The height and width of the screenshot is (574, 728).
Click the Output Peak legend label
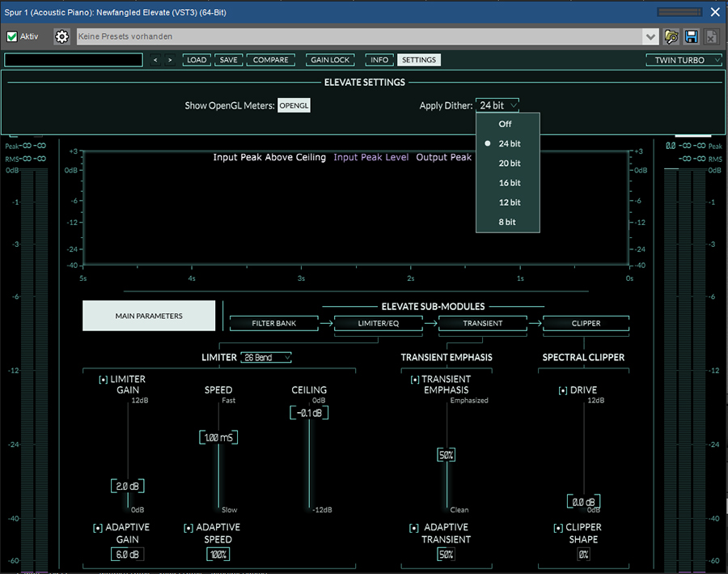[x=443, y=158]
